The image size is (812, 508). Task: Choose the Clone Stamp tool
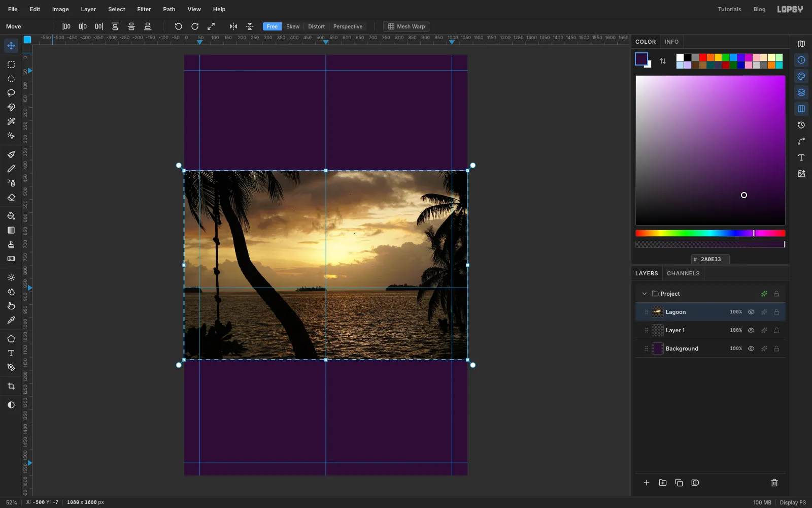click(11, 244)
